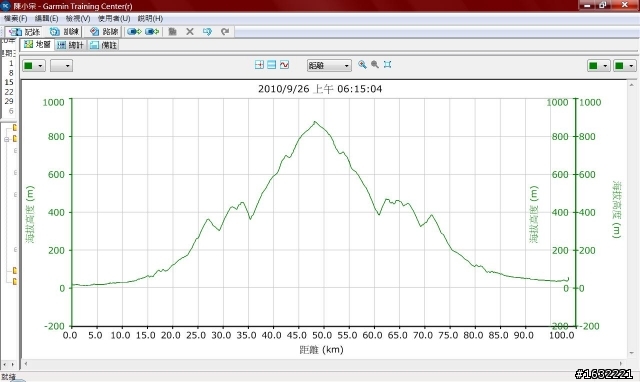Click the fit-to-window zoom icon
This screenshot has height=382, width=640.
point(387,64)
